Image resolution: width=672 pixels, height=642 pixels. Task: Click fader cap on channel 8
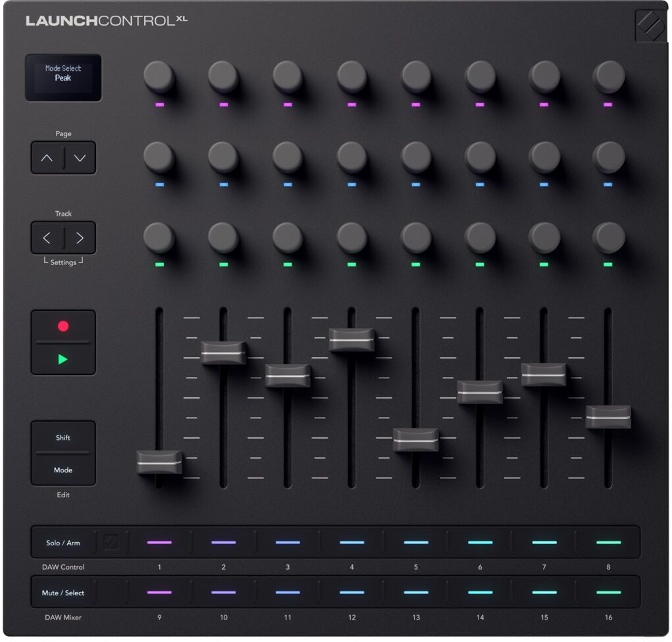[608, 417]
